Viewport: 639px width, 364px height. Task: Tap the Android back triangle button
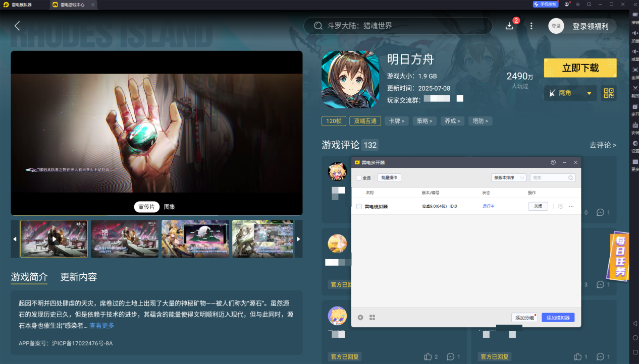635,323
